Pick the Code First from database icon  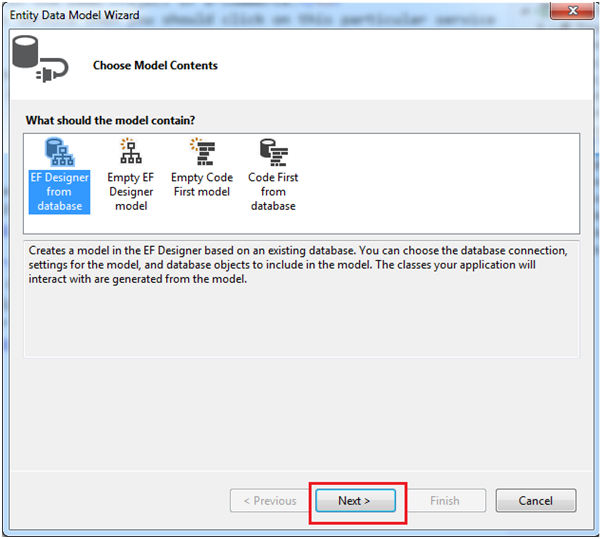pos(274,152)
